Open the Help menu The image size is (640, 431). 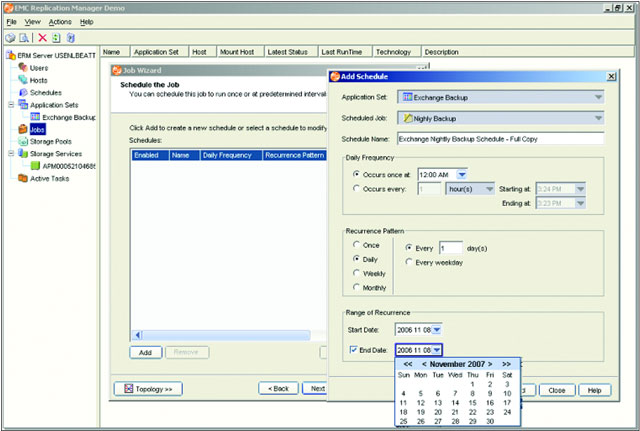tap(87, 22)
